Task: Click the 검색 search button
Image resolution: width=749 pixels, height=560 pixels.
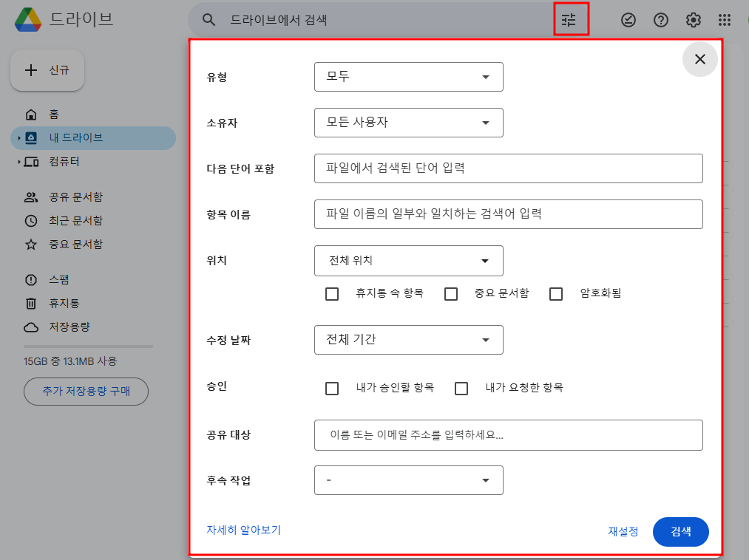Action: pyautogui.click(x=680, y=531)
